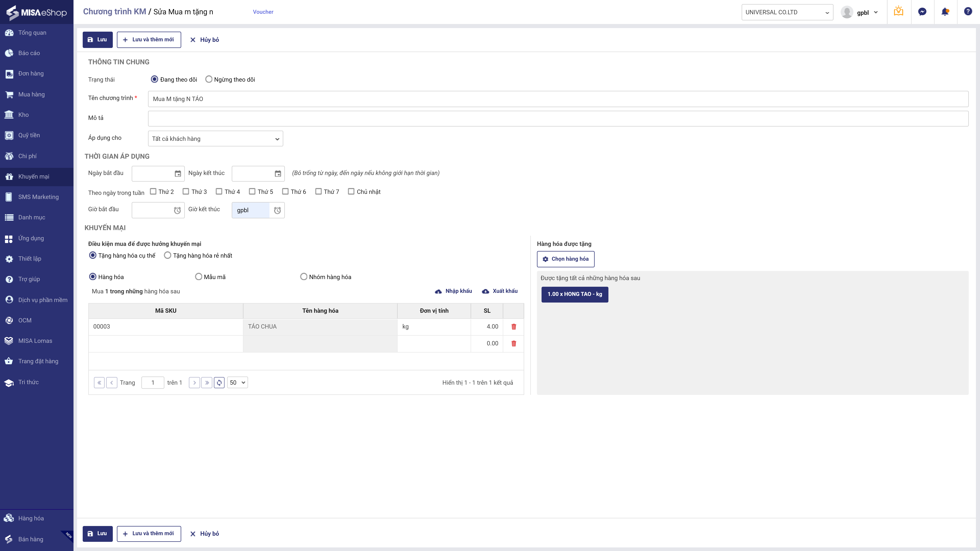Open the end time clock picker
980x551 pixels.
277,210
